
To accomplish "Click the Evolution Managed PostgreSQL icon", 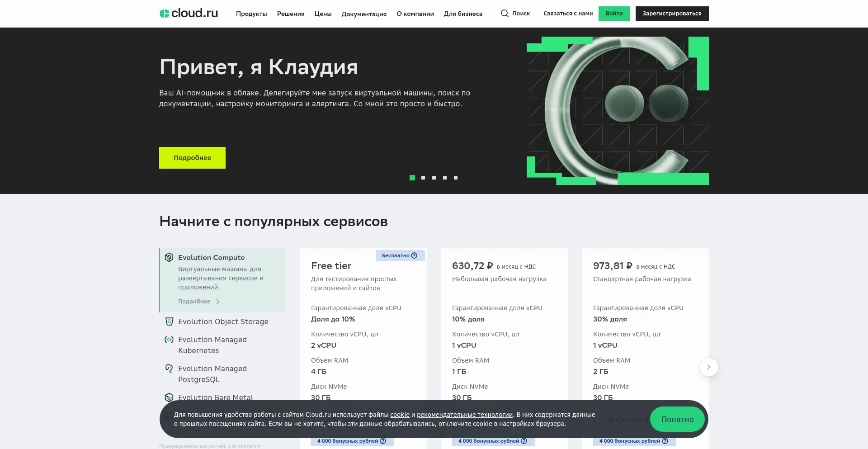I will point(169,369).
